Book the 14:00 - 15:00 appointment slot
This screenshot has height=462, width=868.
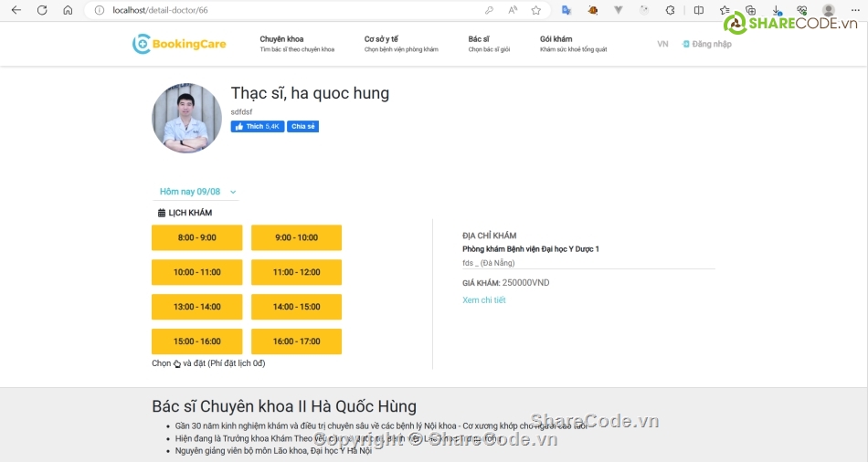pyautogui.click(x=296, y=307)
